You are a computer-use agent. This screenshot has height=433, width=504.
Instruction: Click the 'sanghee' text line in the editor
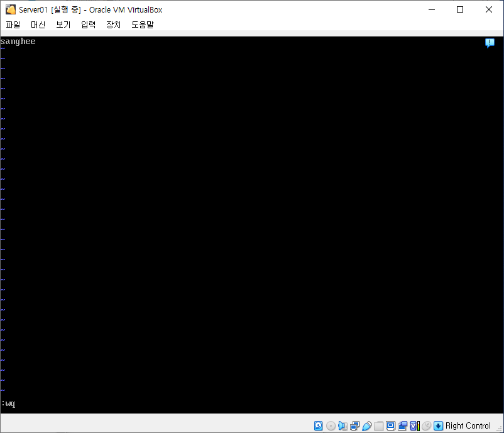pos(18,41)
